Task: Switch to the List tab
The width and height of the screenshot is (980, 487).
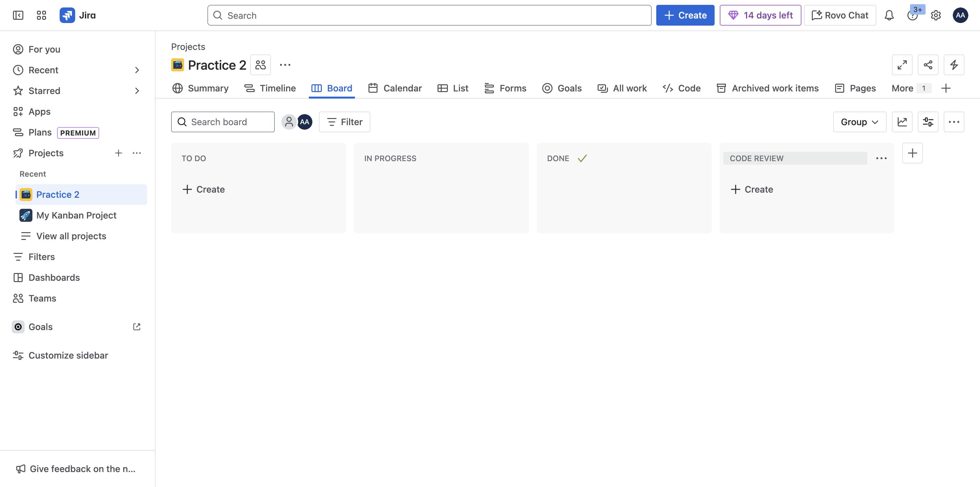Action: (453, 88)
